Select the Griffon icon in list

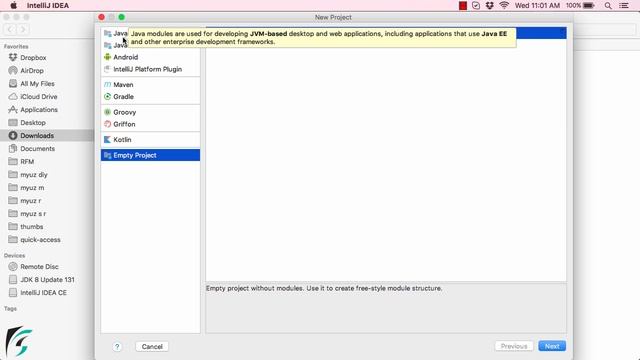coord(107,124)
